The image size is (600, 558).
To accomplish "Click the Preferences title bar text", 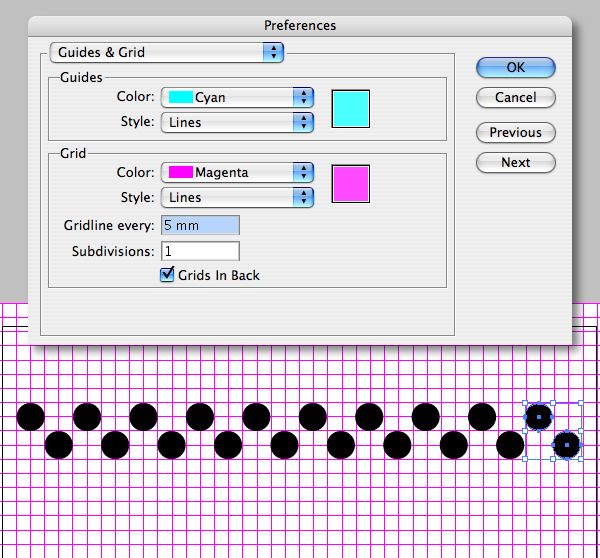I will click(300, 26).
